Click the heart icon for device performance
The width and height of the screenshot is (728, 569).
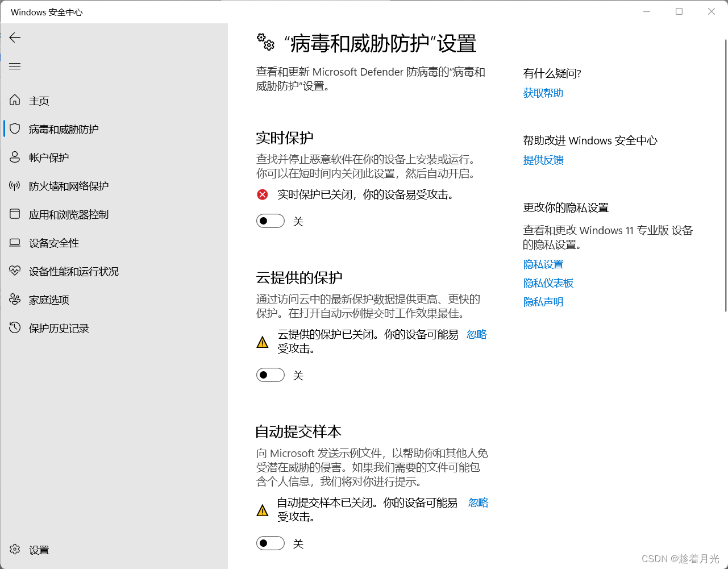(x=15, y=271)
